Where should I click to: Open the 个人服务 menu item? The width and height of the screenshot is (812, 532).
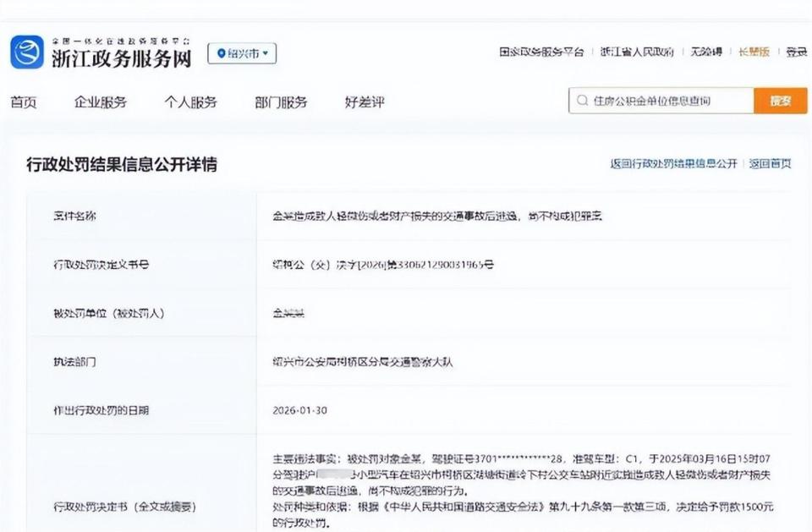190,102
